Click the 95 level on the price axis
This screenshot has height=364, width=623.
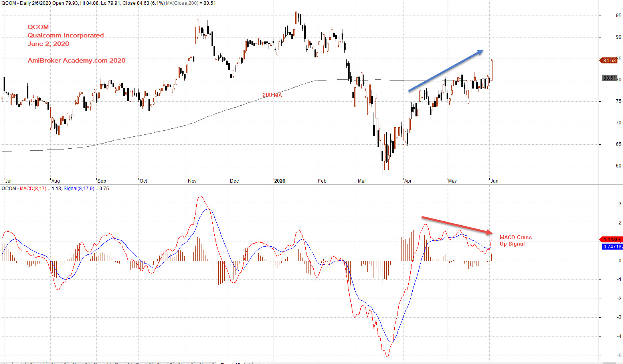618,16
